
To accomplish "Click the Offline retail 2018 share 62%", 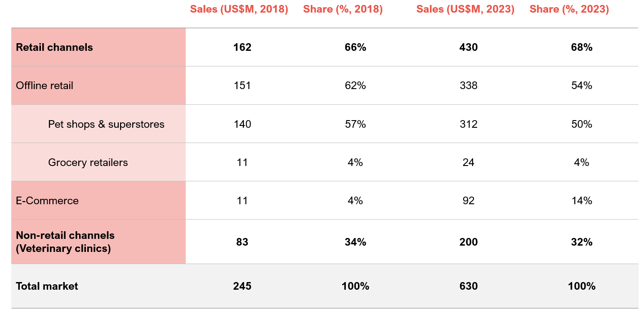I will click(x=355, y=85).
